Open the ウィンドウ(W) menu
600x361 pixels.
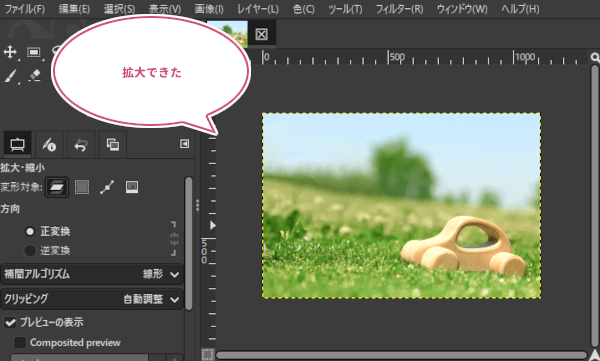click(x=462, y=9)
